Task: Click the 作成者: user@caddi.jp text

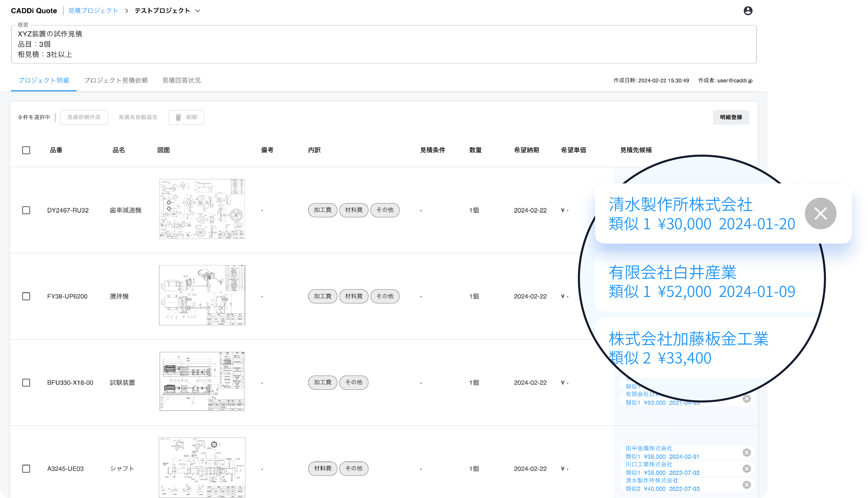Action: [725, 80]
